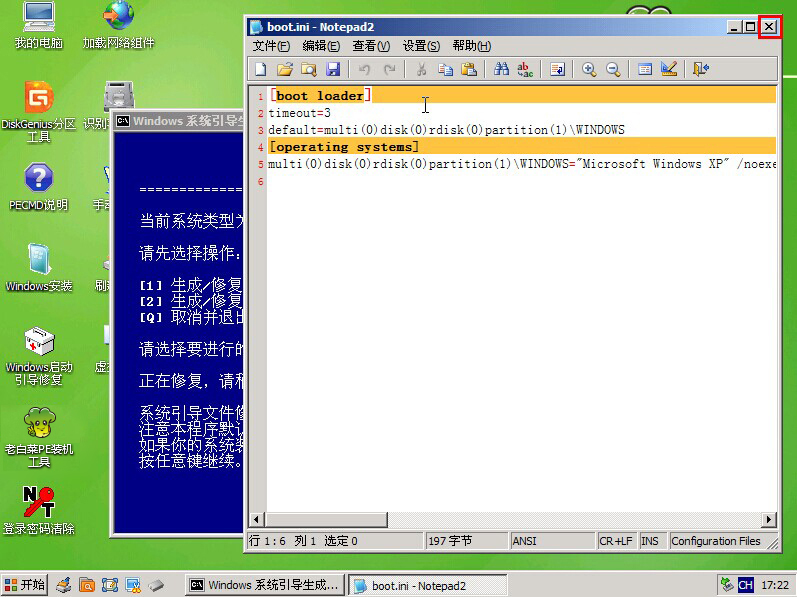Click the default=multi(0) line

[446, 130]
